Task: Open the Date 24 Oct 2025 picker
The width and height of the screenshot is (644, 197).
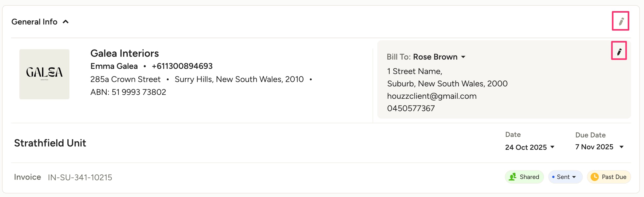Action: click(x=530, y=147)
